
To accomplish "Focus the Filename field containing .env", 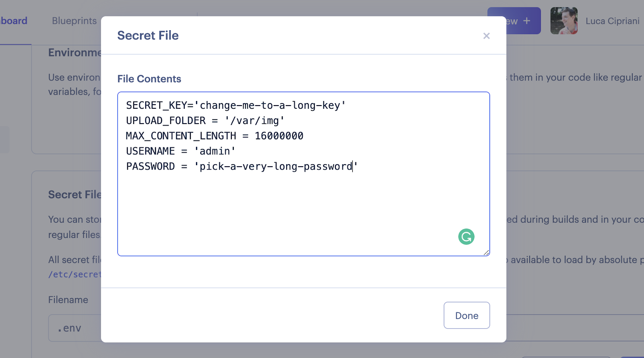I will [74, 328].
